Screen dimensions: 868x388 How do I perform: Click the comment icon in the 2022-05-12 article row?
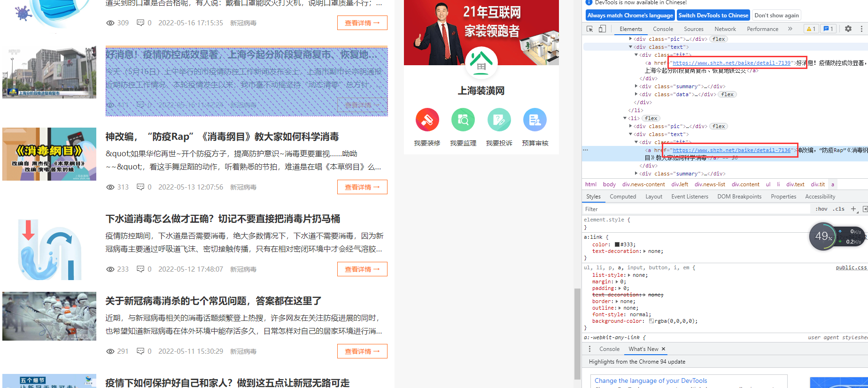click(140, 269)
